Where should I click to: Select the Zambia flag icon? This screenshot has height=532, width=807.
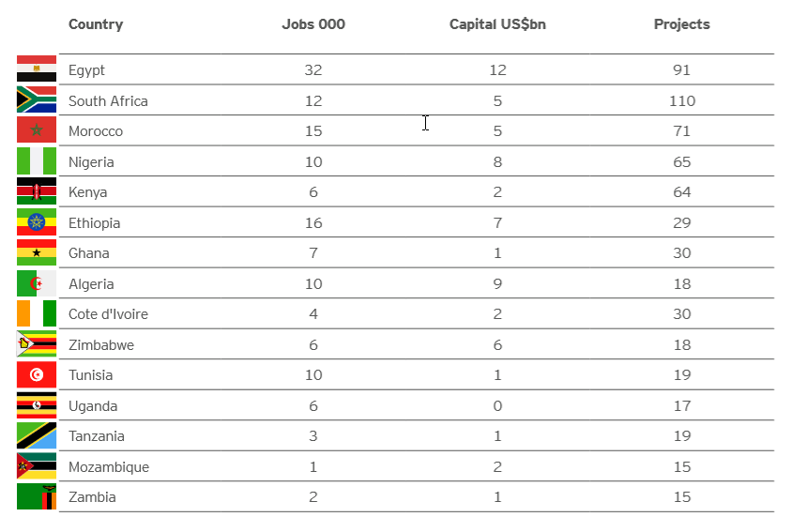coord(37,496)
